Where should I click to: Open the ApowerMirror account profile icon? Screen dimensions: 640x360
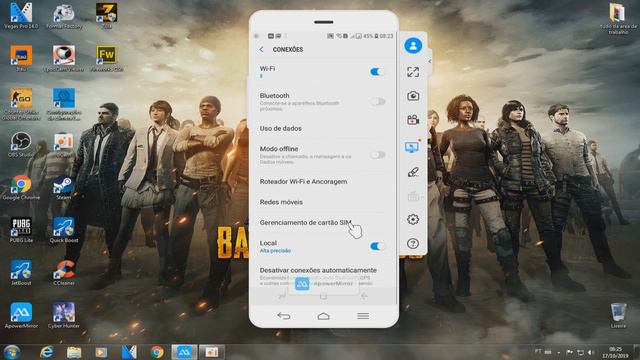point(413,45)
